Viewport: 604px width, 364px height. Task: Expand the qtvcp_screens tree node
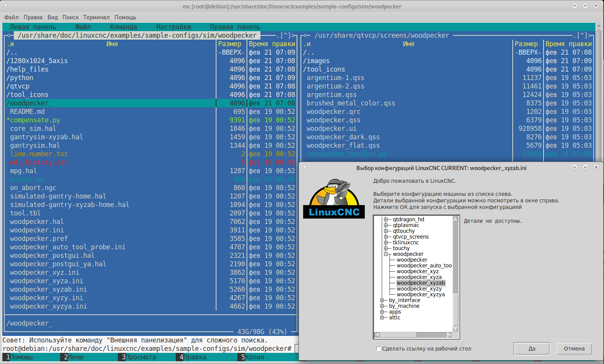pyautogui.click(x=386, y=237)
